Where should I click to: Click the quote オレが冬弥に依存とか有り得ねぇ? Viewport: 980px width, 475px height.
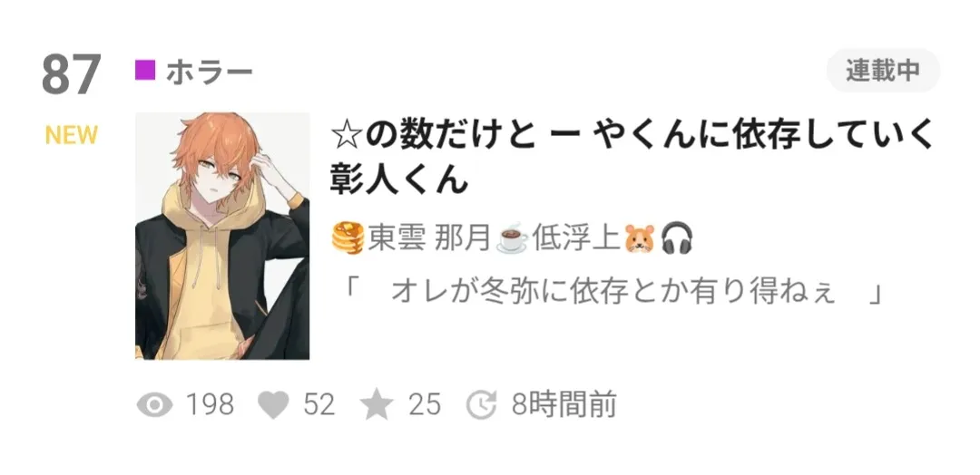pos(615,292)
